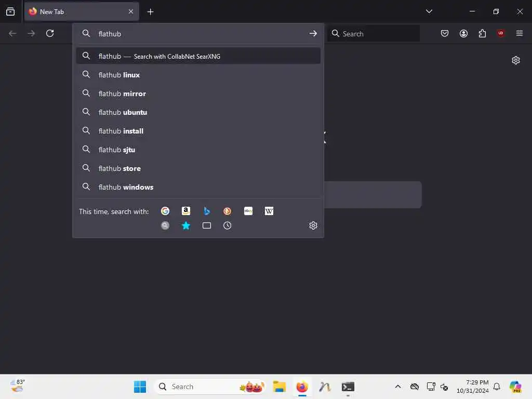Choose the 'flathub linux' suggestion
Viewport: 532px width, 399px height.
(x=198, y=75)
